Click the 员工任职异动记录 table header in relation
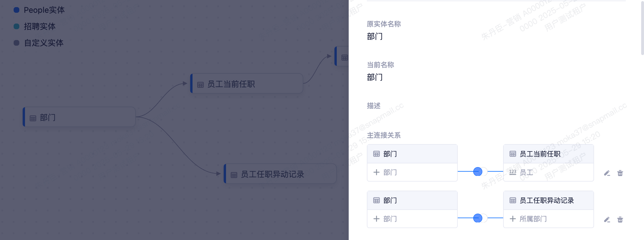The height and width of the screenshot is (240, 644). point(549,201)
